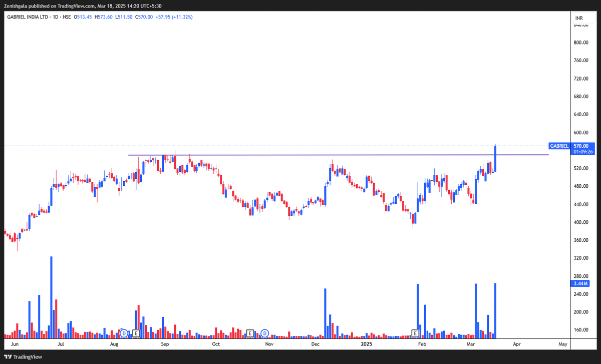The image size is (601, 364).
Task: Click the 520.00 price axis label
Action: point(581,168)
